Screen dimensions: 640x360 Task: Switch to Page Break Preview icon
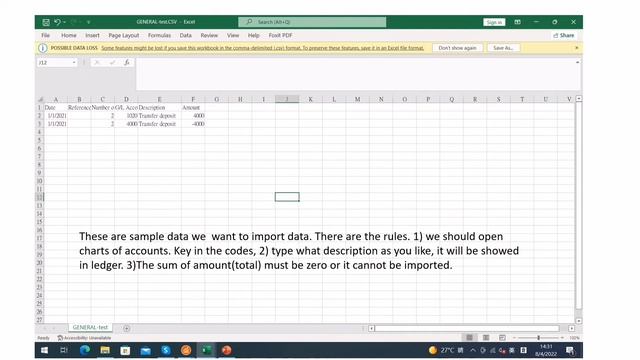pyautogui.click(x=502, y=338)
